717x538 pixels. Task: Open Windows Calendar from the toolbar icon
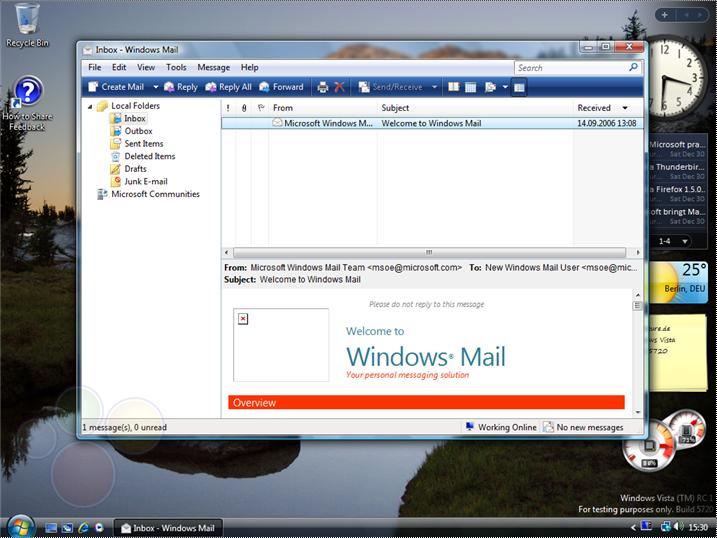(471, 87)
